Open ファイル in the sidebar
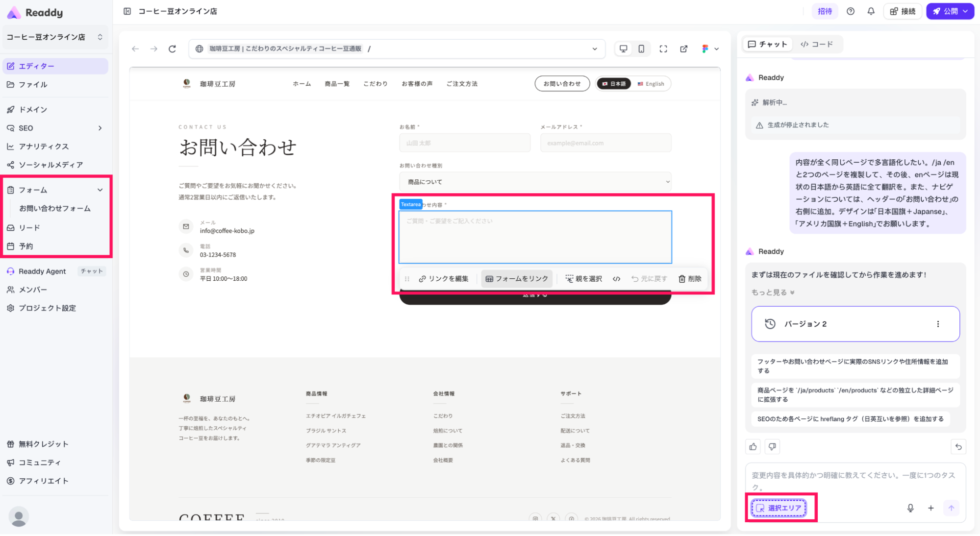980x536 pixels. [x=55, y=84]
